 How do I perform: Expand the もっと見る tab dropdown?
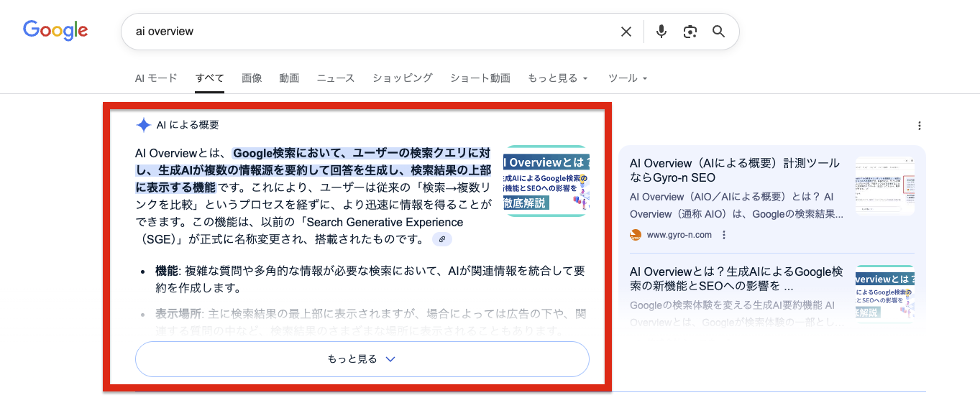(558, 78)
